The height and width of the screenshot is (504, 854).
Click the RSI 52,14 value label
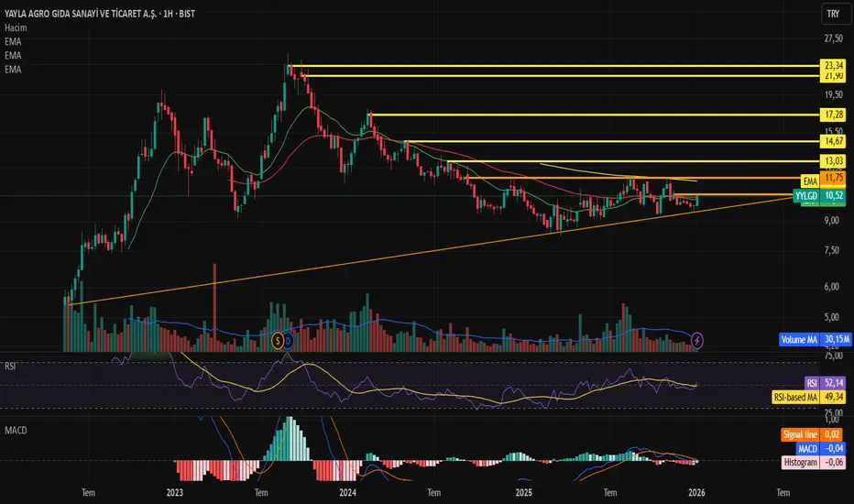(826, 383)
